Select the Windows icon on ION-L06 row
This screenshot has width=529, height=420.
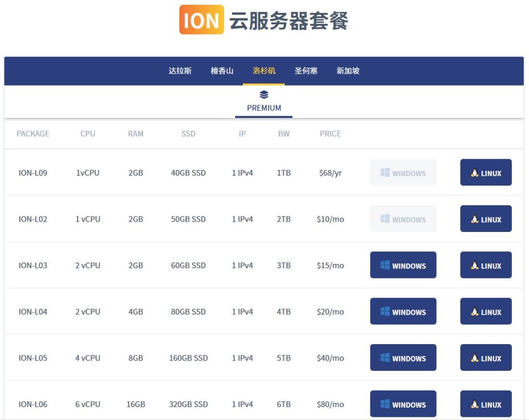click(384, 404)
